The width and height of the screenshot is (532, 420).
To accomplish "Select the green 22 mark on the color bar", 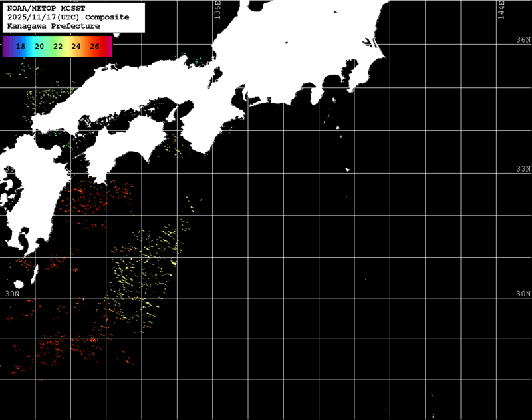I will (58, 47).
